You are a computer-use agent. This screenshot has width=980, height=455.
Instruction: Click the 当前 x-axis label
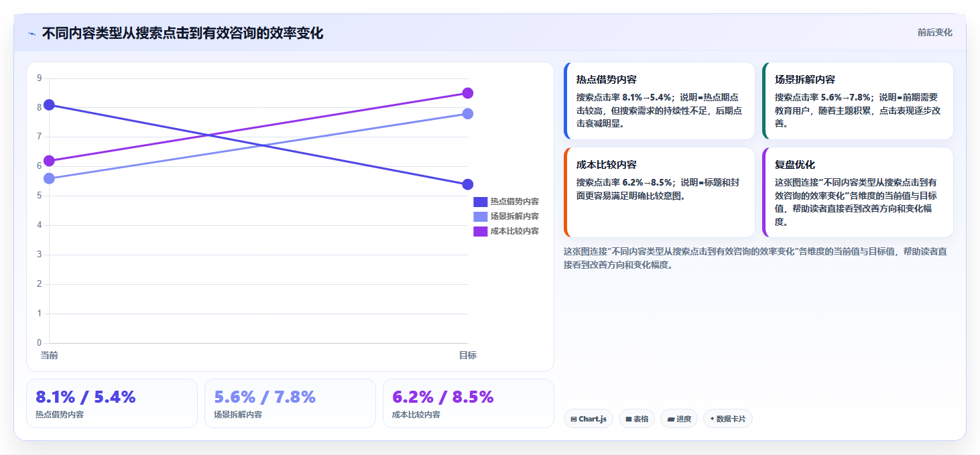coord(49,355)
